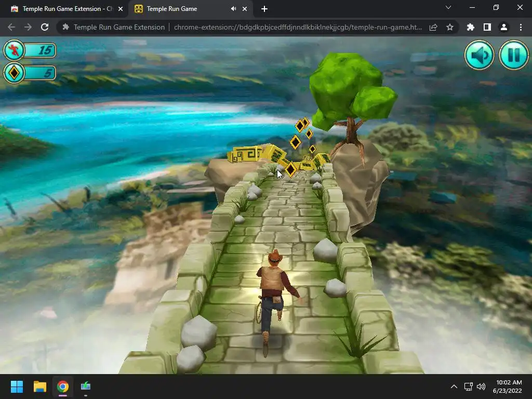The height and width of the screenshot is (399, 532).
Task: Show hidden system tray icons
Action: pyautogui.click(x=454, y=387)
